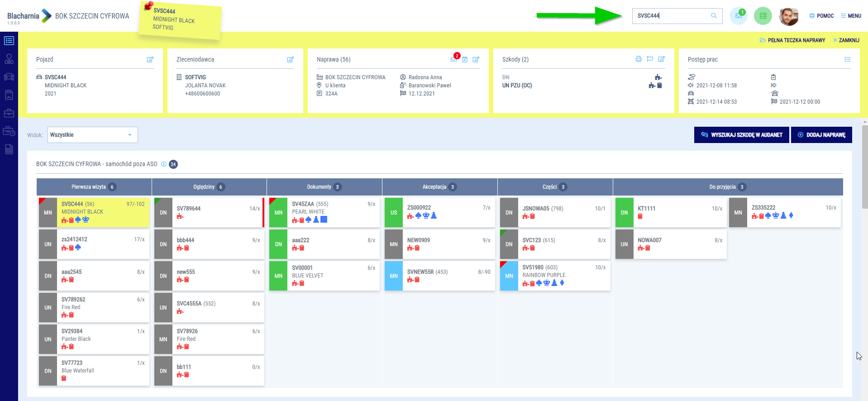
Task: Open the car icon in left sidebar
Action: pyautogui.click(x=9, y=77)
